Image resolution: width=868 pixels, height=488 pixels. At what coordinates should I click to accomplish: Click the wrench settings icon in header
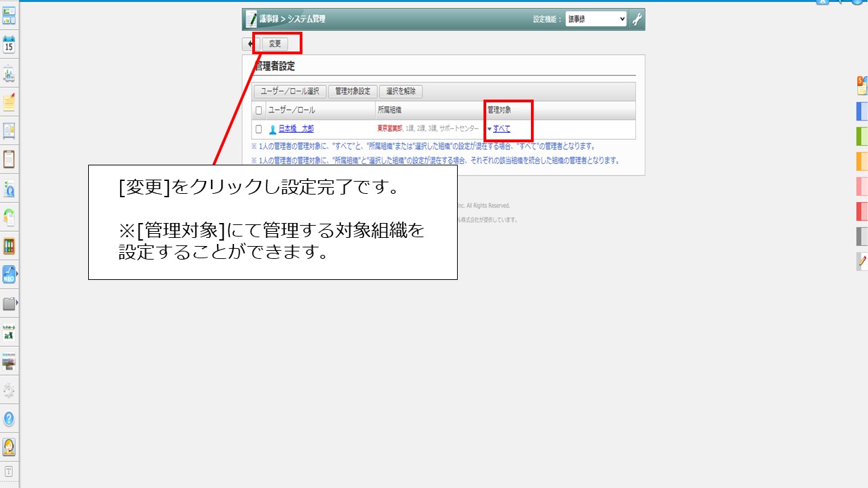point(637,20)
